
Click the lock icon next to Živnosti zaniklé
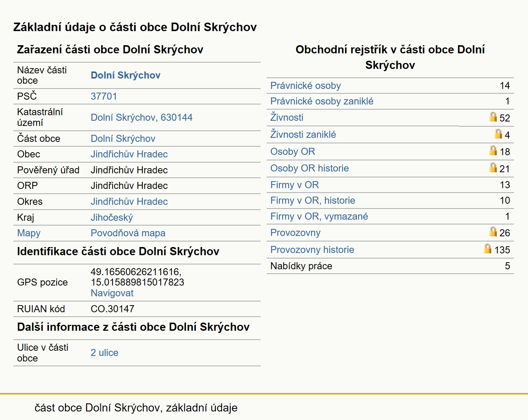(498, 134)
